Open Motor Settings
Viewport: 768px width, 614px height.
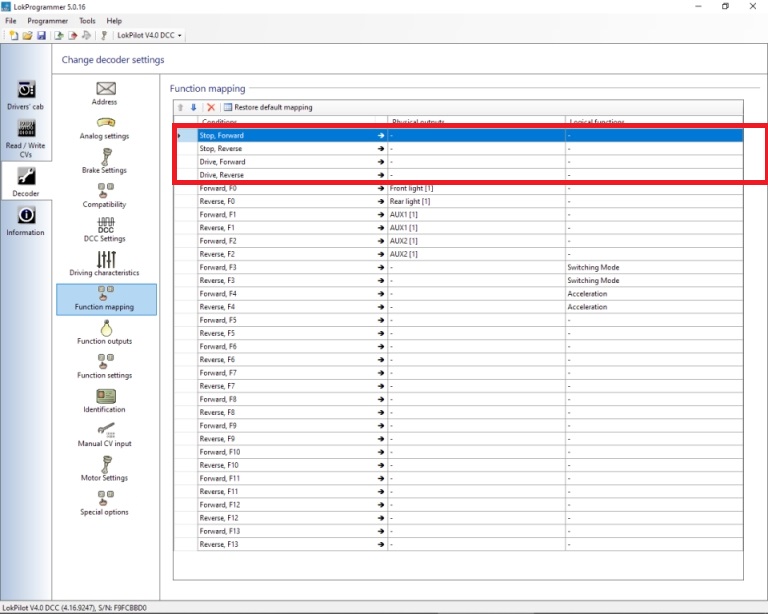click(x=105, y=469)
